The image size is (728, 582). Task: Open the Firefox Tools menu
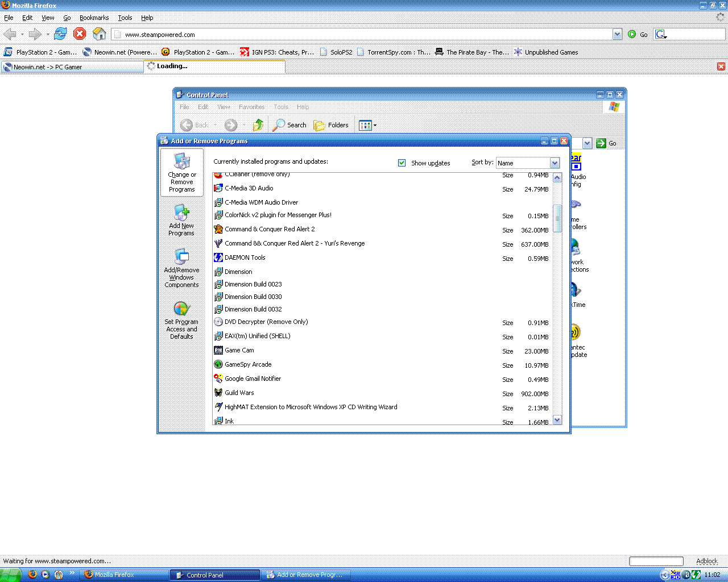[x=125, y=18]
